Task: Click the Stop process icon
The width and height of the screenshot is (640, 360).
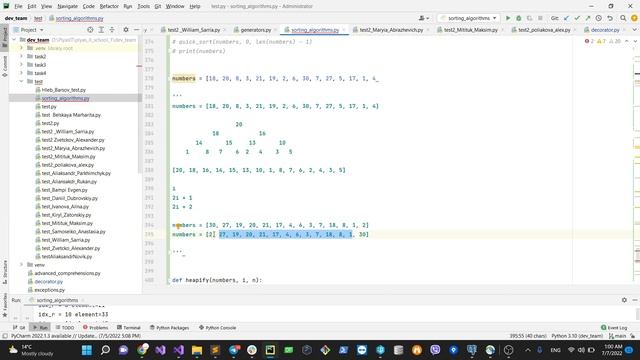Action: coord(540,18)
